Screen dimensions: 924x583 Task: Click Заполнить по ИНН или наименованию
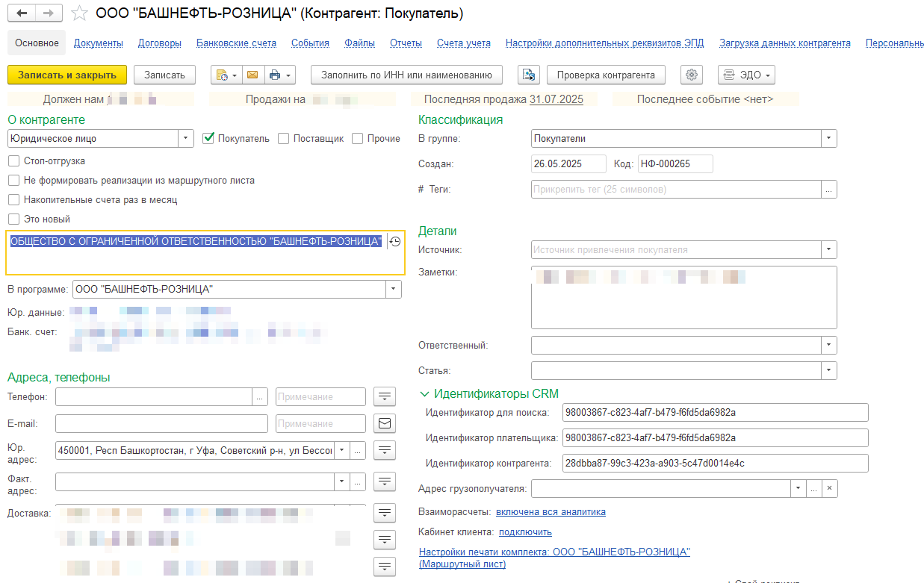[x=407, y=75]
